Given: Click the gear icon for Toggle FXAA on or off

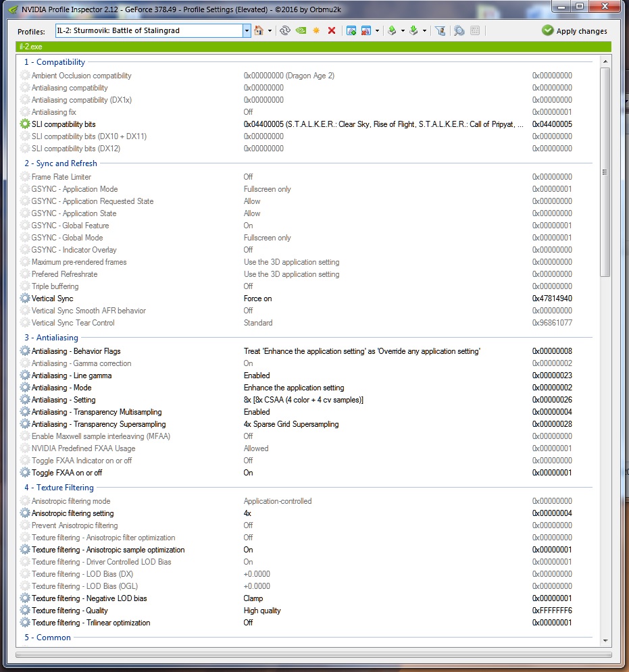Looking at the screenshot, I should [25, 473].
